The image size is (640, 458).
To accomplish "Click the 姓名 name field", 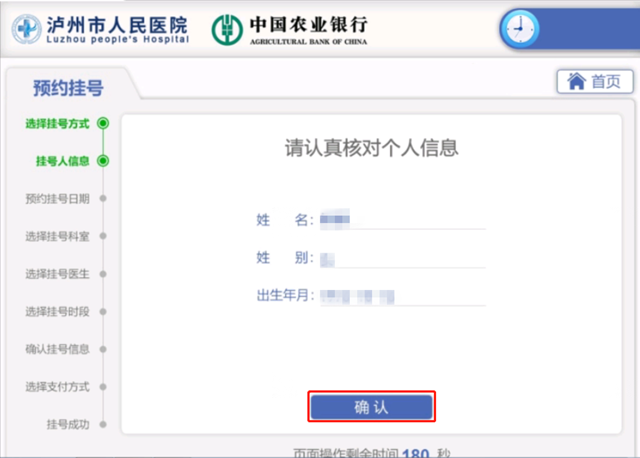I will [x=400, y=219].
